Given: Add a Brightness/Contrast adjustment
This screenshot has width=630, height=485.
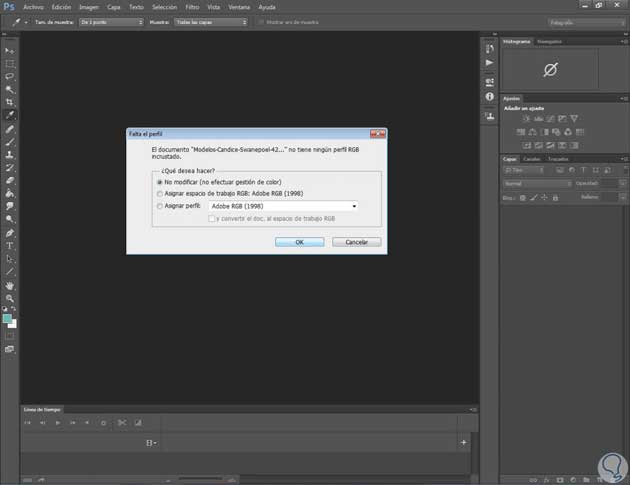Looking at the screenshot, I should point(526,119).
